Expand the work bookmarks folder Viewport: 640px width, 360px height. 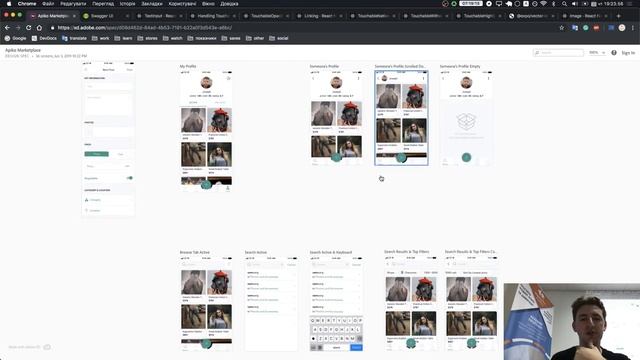click(100, 38)
